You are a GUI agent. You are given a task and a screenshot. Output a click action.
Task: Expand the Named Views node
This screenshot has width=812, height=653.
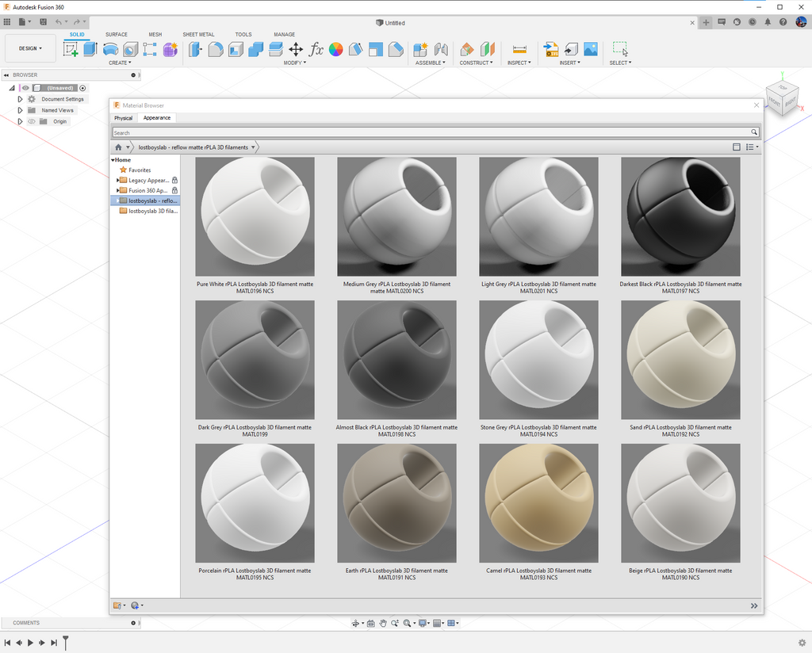coord(20,110)
